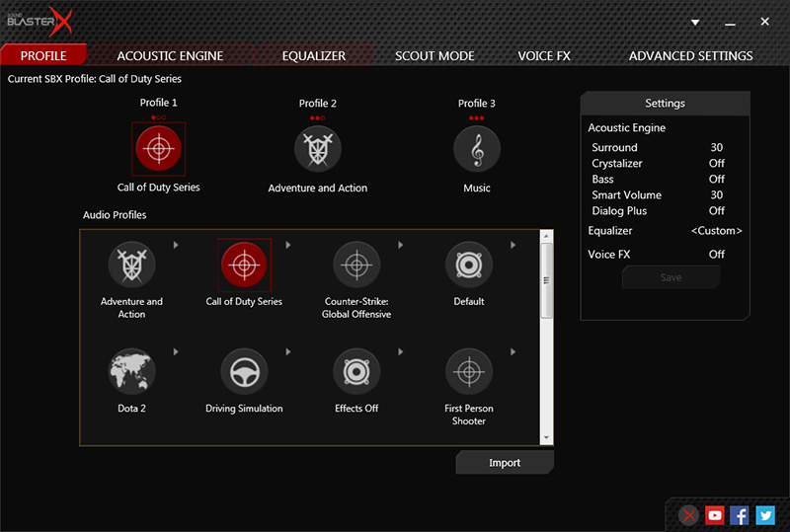Select the Effects Off speaker icon
Image resolution: width=790 pixels, height=532 pixels.
(356, 371)
